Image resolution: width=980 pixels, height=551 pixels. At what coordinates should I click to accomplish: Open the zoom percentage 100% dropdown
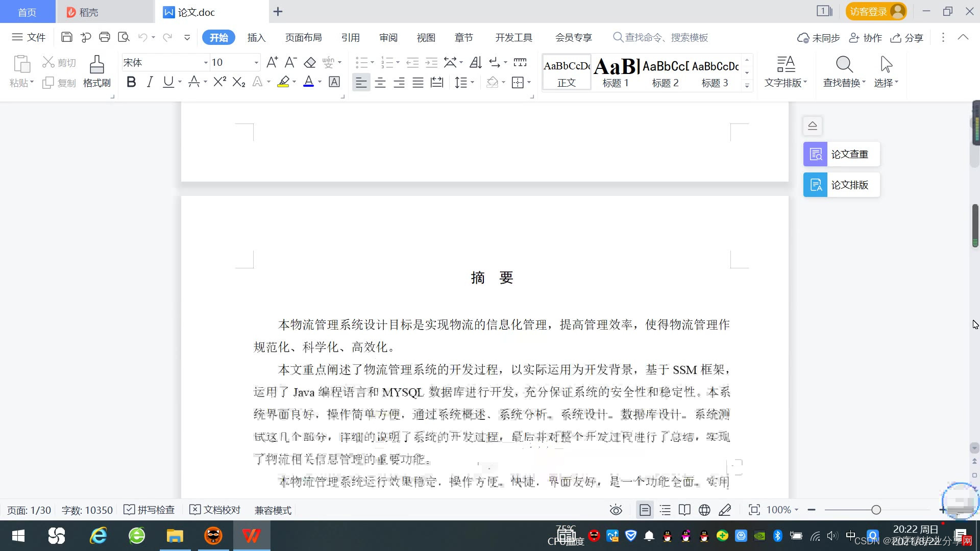pos(782,510)
